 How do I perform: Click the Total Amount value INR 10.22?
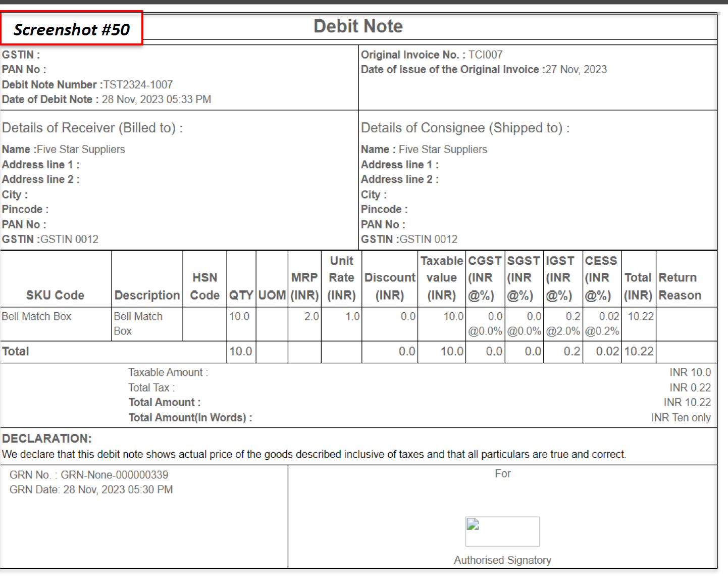(x=687, y=403)
